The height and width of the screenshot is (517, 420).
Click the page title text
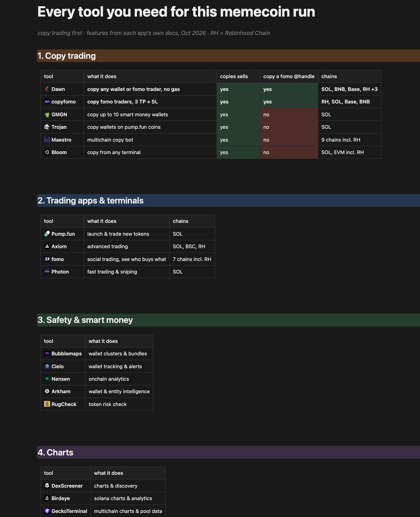176,12
